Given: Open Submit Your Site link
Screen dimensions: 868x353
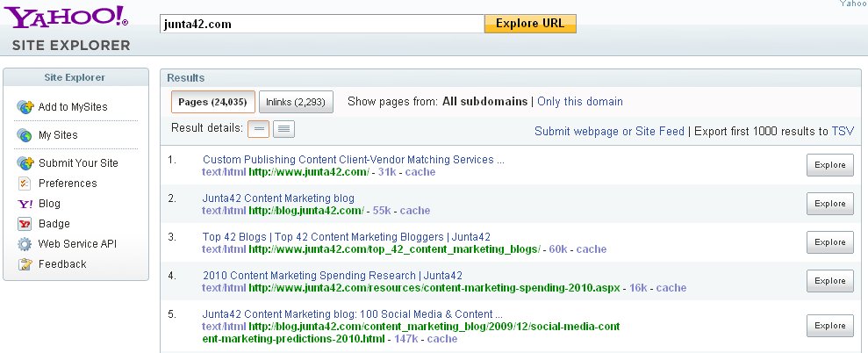Looking at the screenshot, I should pos(78,163).
